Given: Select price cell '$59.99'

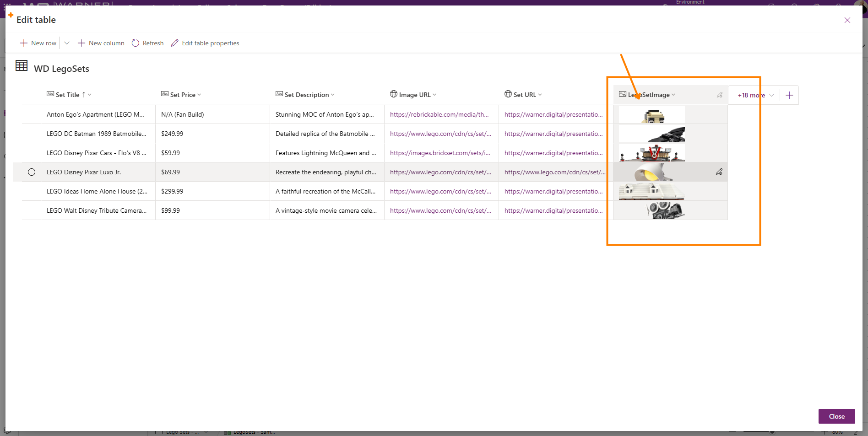Looking at the screenshot, I should click(212, 153).
